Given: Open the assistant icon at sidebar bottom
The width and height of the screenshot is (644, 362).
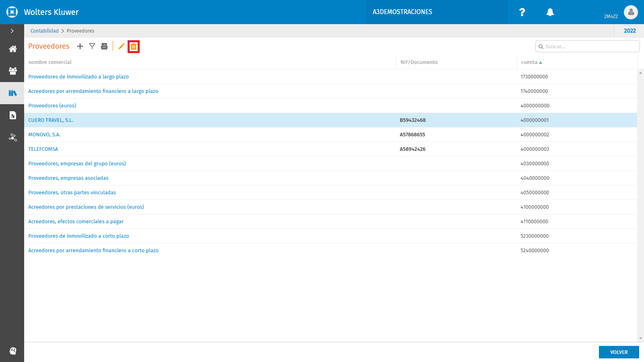Looking at the screenshot, I should point(13,351).
